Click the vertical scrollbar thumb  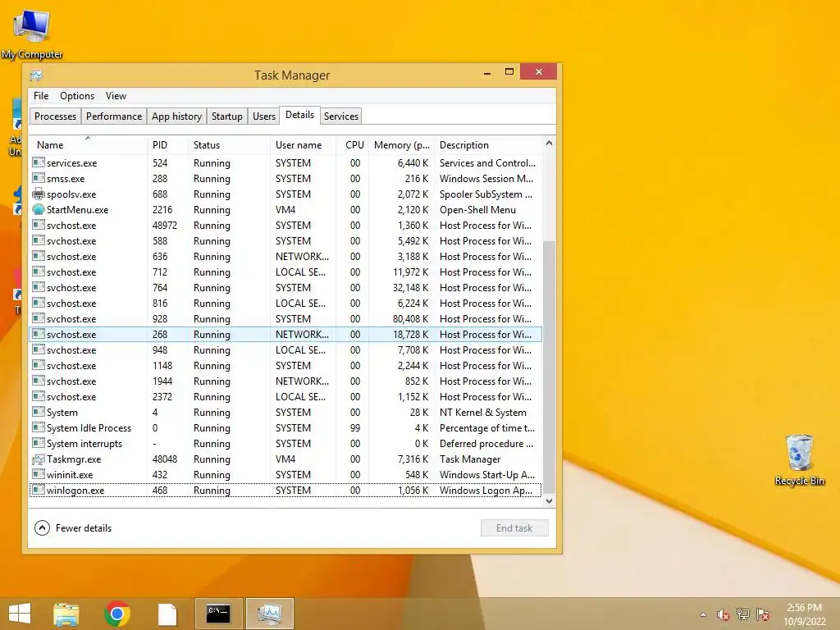(x=549, y=367)
